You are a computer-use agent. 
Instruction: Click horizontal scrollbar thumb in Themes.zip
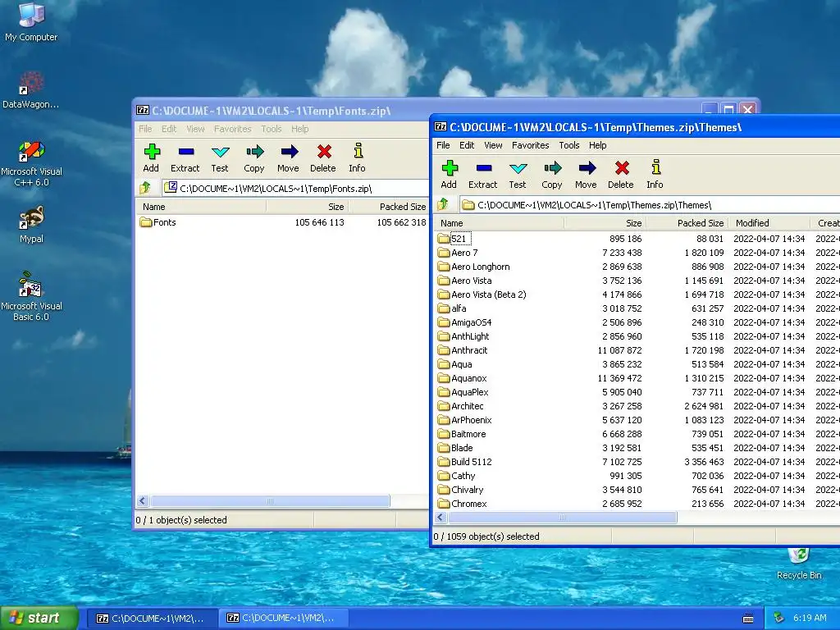coord(563,518)
